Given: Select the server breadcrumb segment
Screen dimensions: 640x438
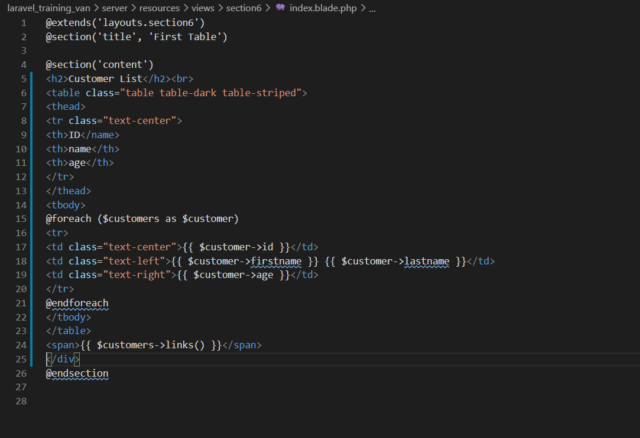Looking at the screenshot, I should (x=115, y=8).
